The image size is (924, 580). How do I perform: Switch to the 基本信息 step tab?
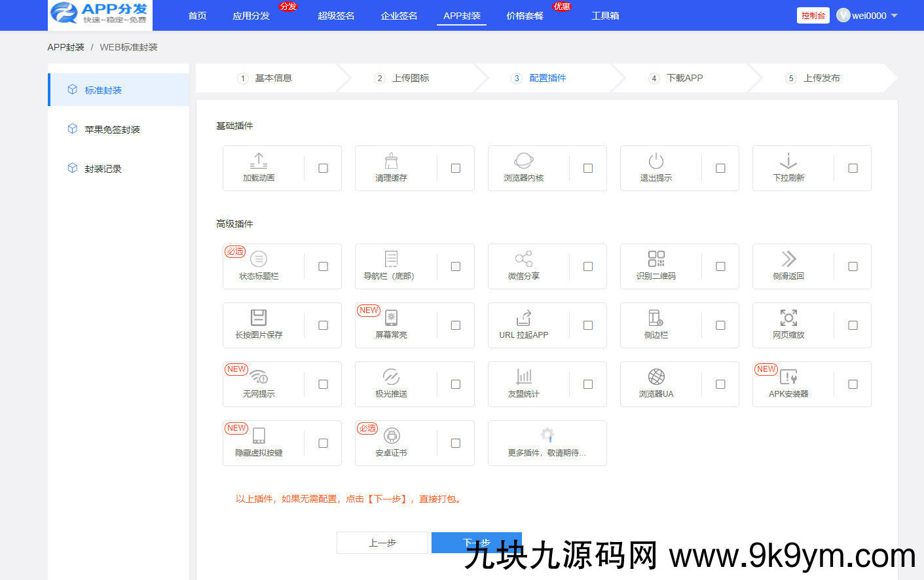click(x=272, y=78)
